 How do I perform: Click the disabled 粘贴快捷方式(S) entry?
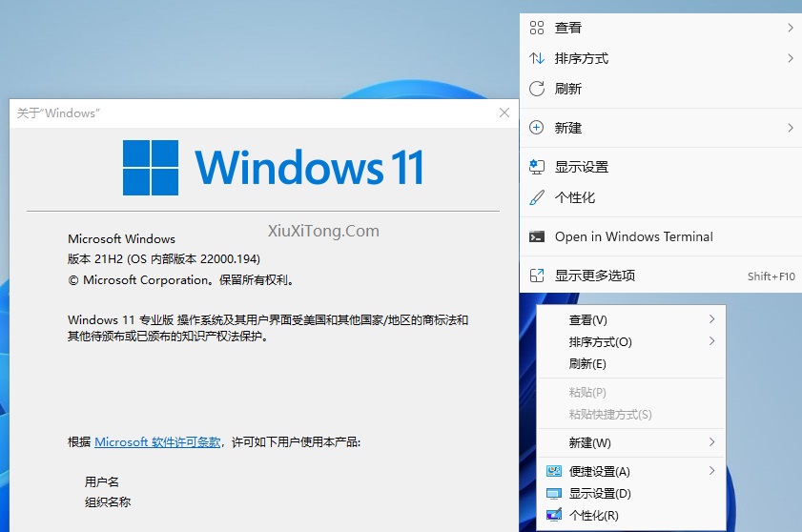631,415
